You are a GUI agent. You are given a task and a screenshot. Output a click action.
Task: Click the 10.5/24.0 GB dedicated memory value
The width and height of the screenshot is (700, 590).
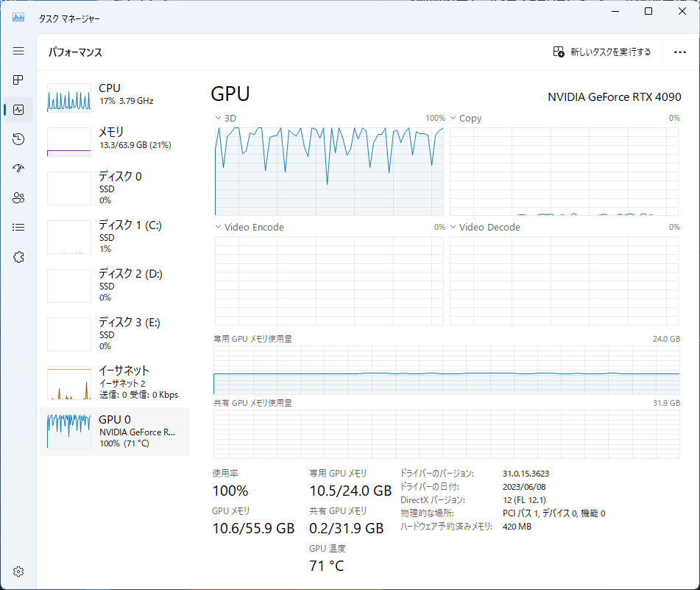[x=350, y=491]
